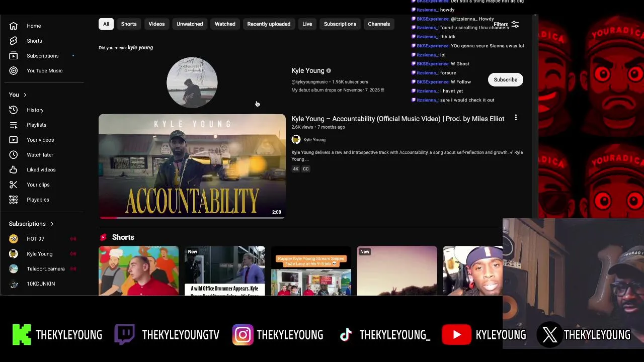Click the 4K badge under video description
The image size is (644, 362).
click(x=296, y=169)
